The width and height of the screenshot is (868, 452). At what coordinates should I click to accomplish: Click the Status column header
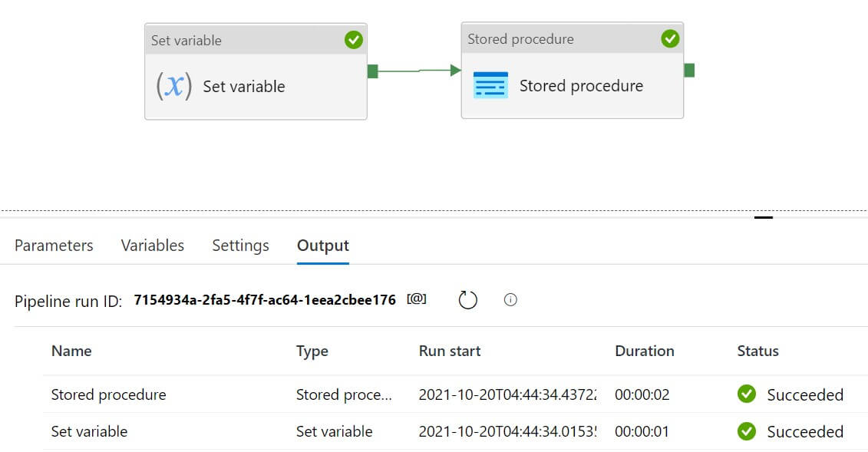pos(757,351)
